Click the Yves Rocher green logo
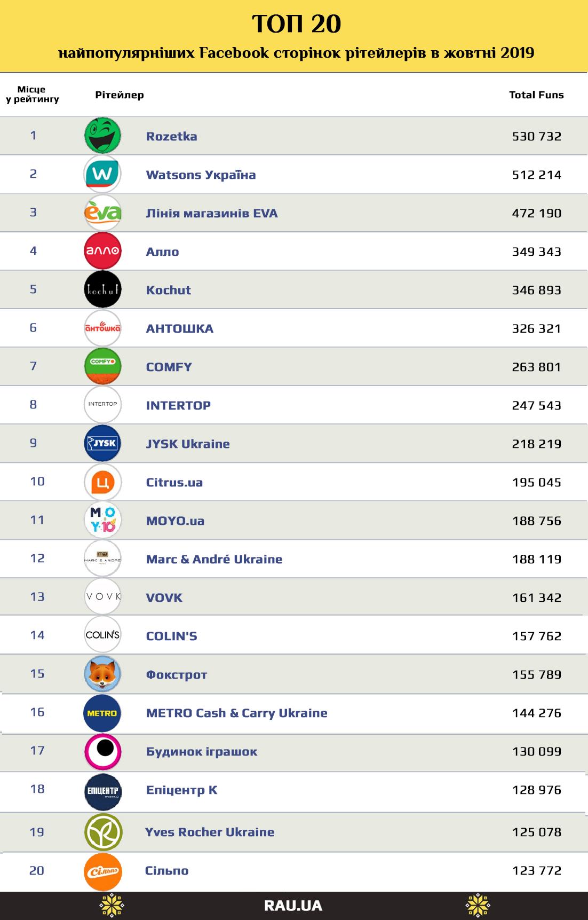The width and height of the screenshot is (588, 920). [103, 832]
